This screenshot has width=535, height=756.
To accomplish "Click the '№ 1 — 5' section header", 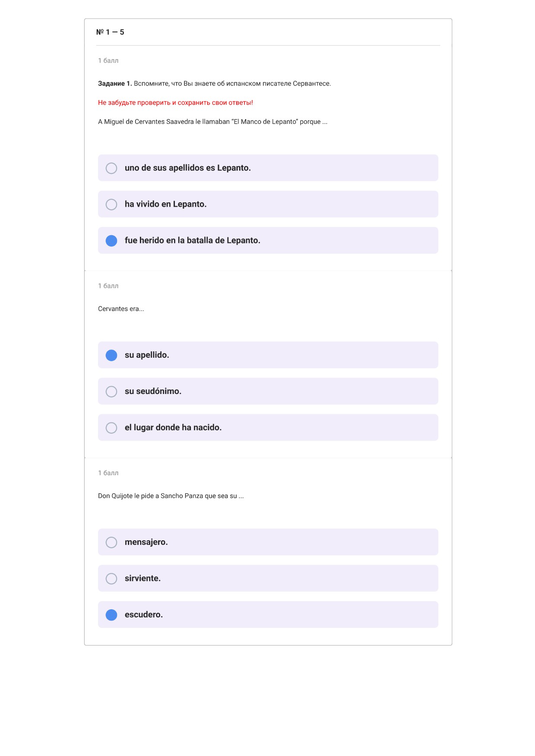I will pyautogui.click(x=110, y=32).
